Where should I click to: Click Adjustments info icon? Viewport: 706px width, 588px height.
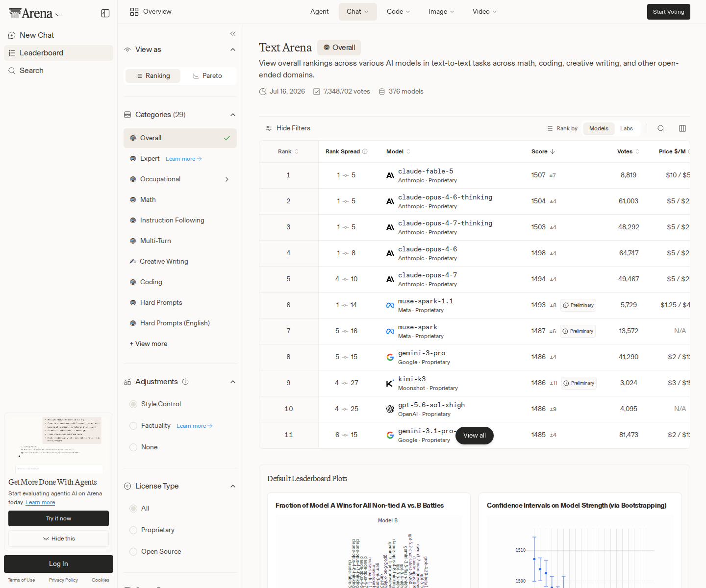pyautogui.click(x=185, y=382)
